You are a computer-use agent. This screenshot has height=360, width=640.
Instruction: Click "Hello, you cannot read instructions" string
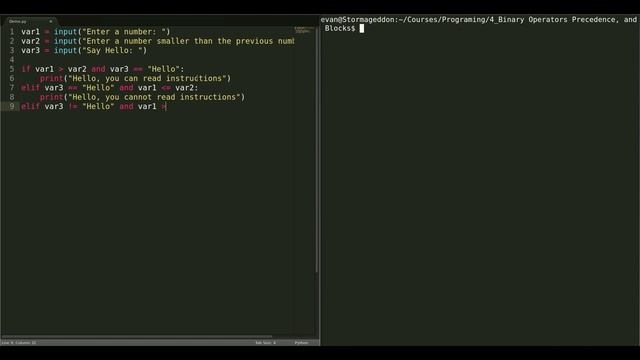[x=154, y=97]
